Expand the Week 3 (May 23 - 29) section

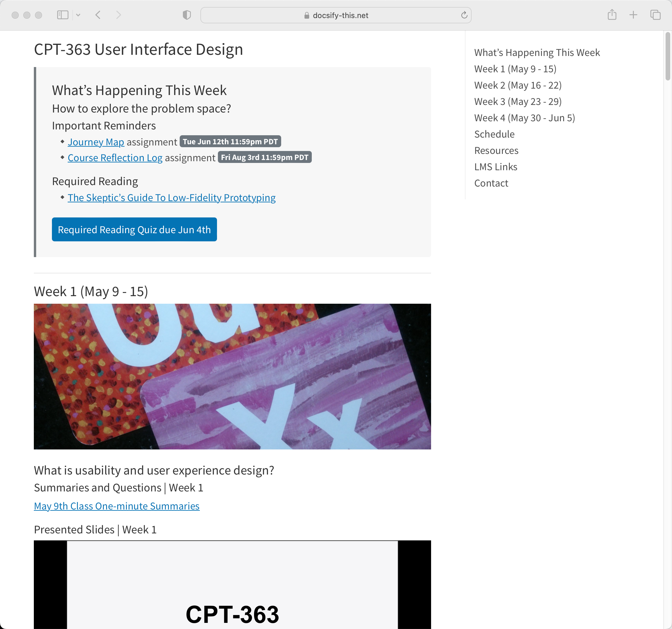518,101
